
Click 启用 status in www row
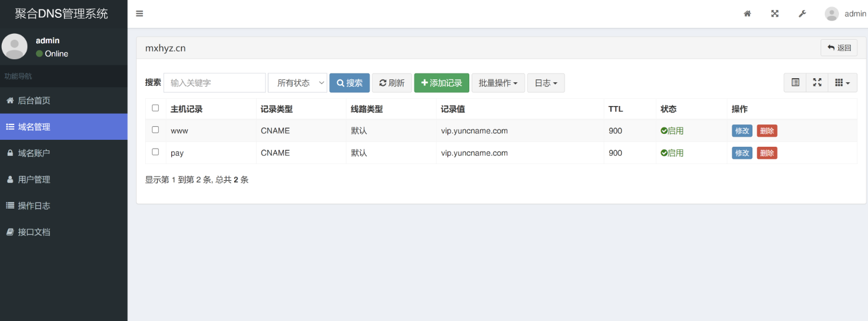(x=672, y=131)
